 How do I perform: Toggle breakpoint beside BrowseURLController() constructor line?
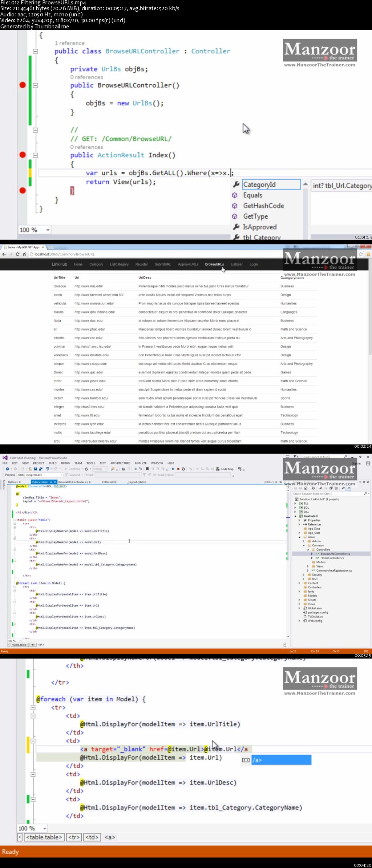pos(23,85)
